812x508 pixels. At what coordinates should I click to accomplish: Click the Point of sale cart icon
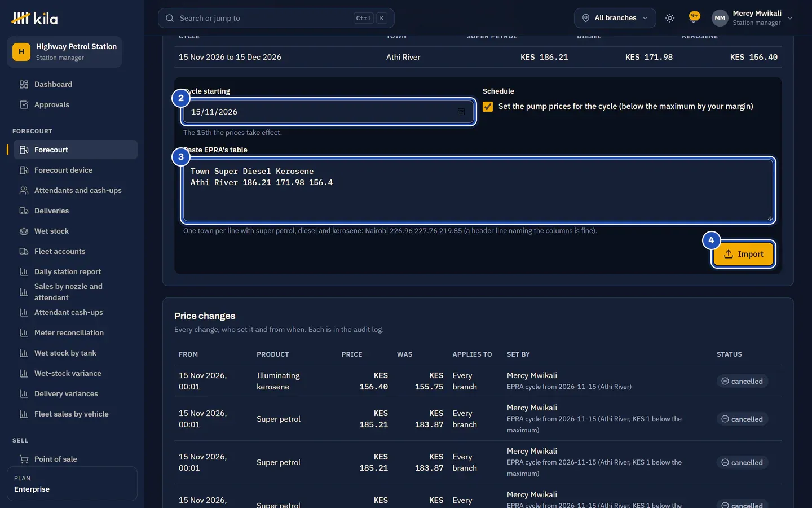(x=24, y=459)
